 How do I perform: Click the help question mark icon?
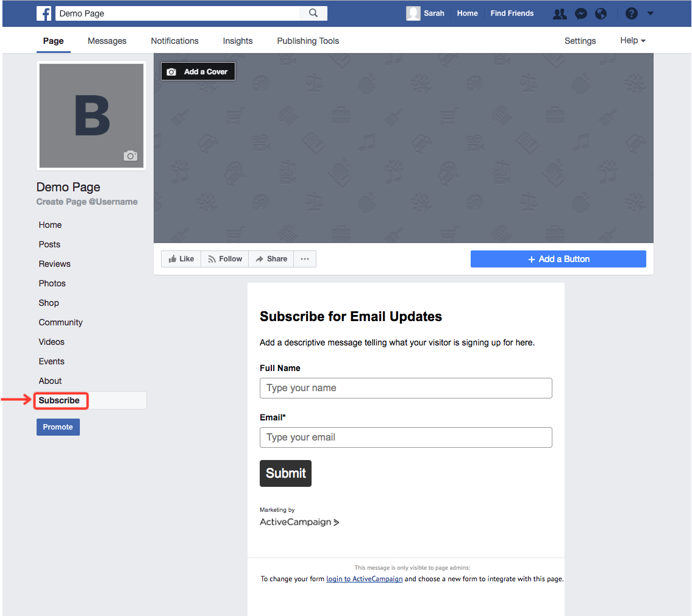coord(632,13)
